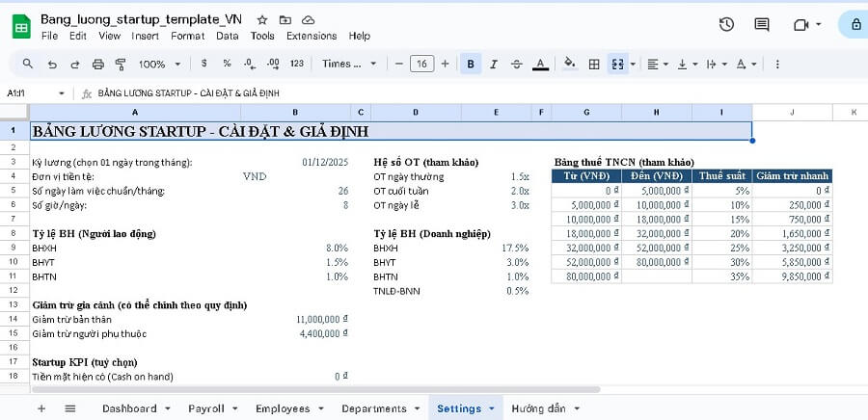868x420 pixels.
Task: Click the formula bar content
Action: (189, 93)
